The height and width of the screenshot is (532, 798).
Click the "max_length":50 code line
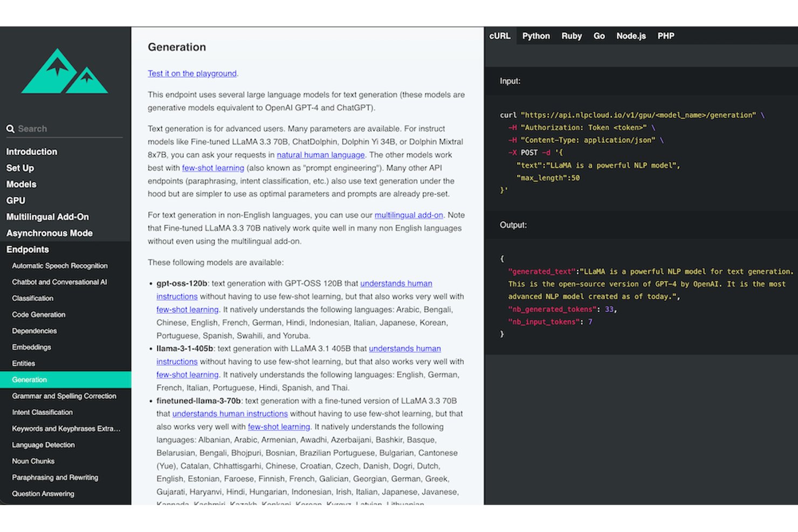[548, 178]
